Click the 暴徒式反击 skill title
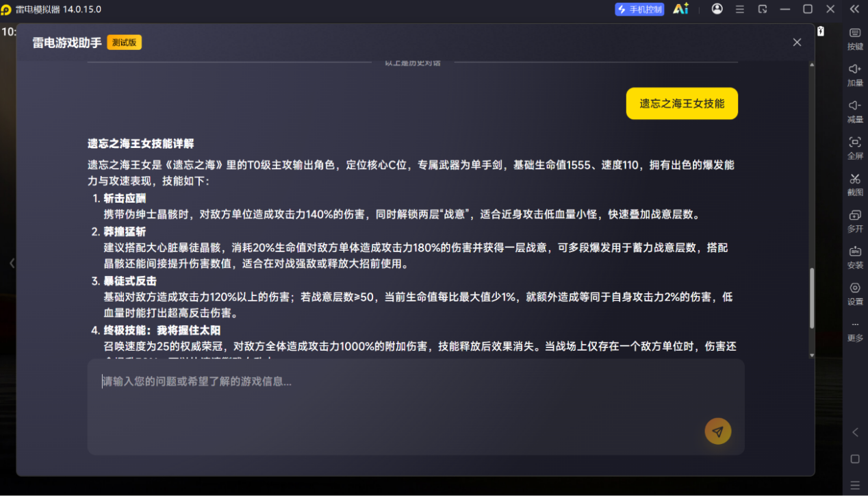 (x=130, y=281)
